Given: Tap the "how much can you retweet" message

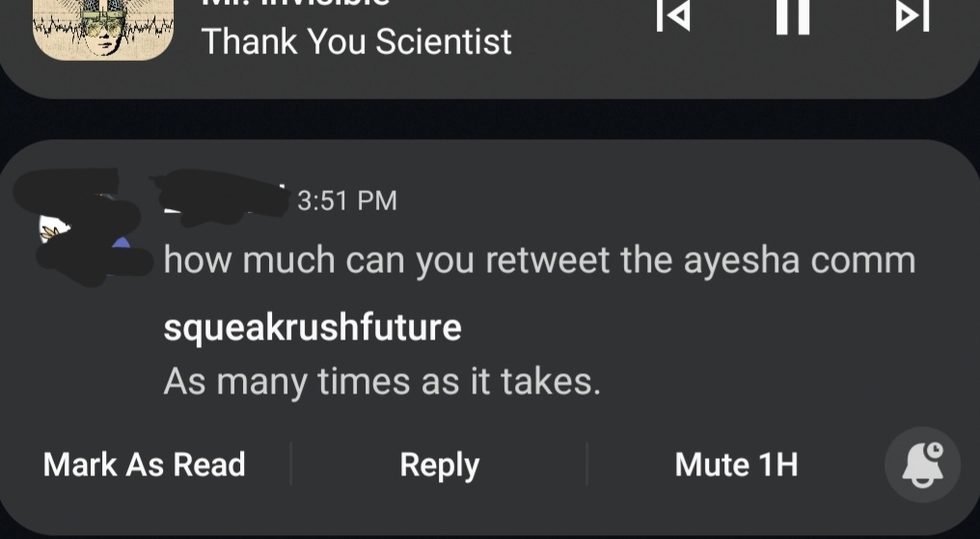Looking at the screenshot, I should (x=538, y=260).
